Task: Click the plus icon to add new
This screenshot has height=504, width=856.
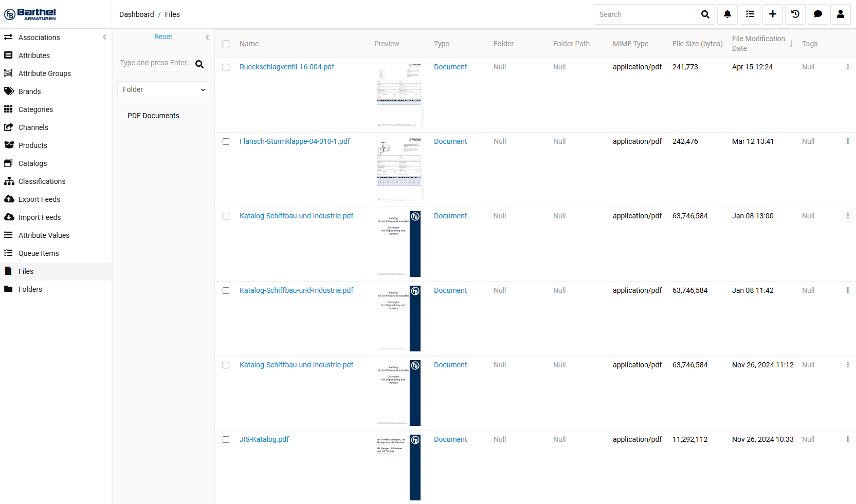Action: point(772,14)
